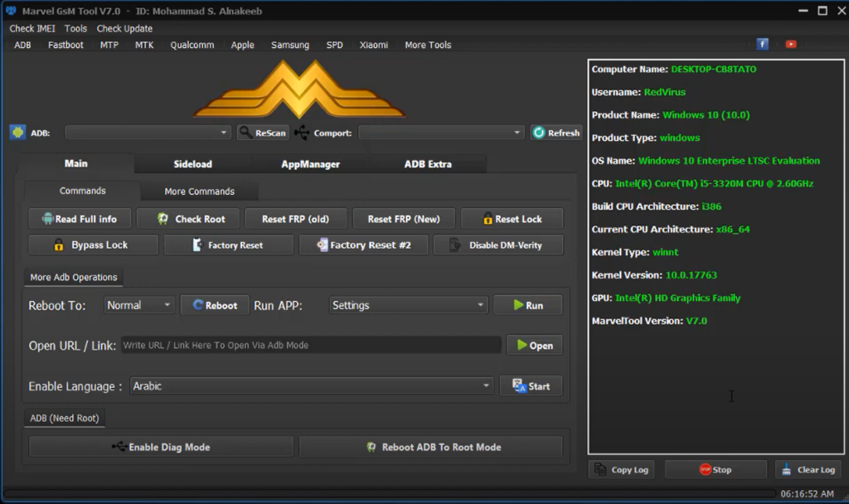849x504 pixels.
Task: Select the ADB (Need Root) tab
Action: click(65, 418)
